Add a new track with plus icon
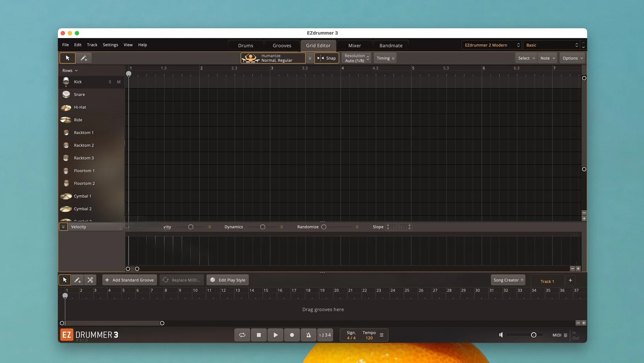The width and height of the screenshot is (644, 363). 570,280
